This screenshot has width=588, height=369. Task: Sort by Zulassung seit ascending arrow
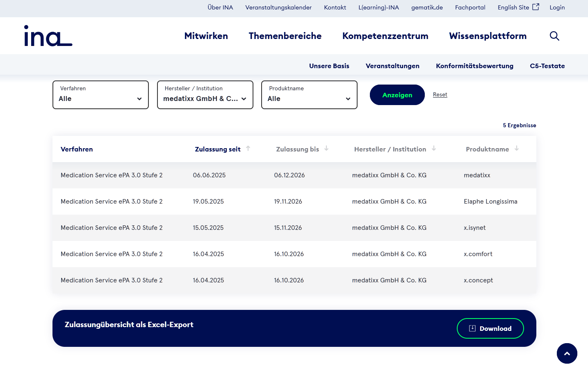[248, 149]
